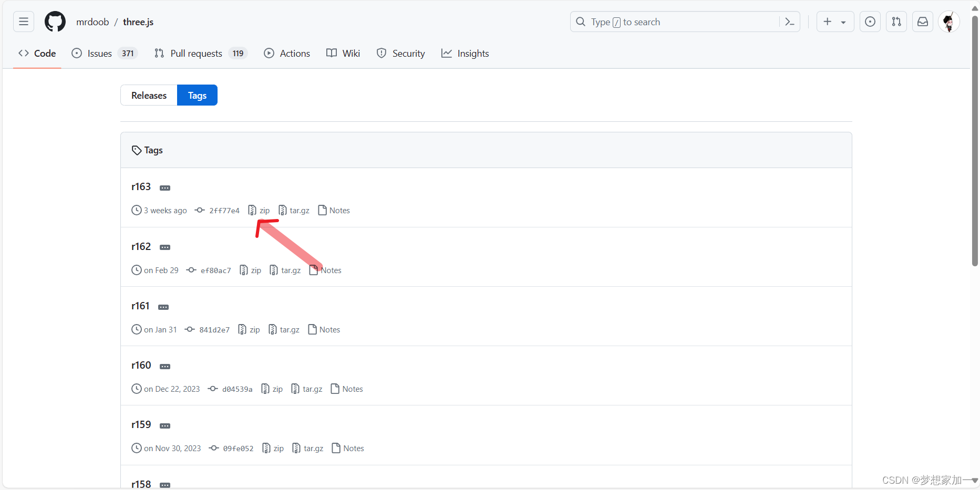View r159 release Notes
Viewport: 980px width, 490px height.
pos(348,448)
